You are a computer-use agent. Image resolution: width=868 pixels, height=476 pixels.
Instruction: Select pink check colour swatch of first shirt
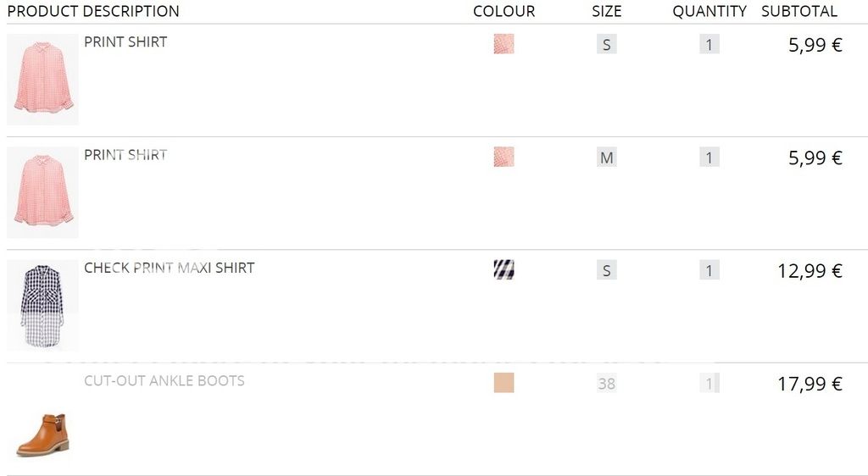[504, 44]
